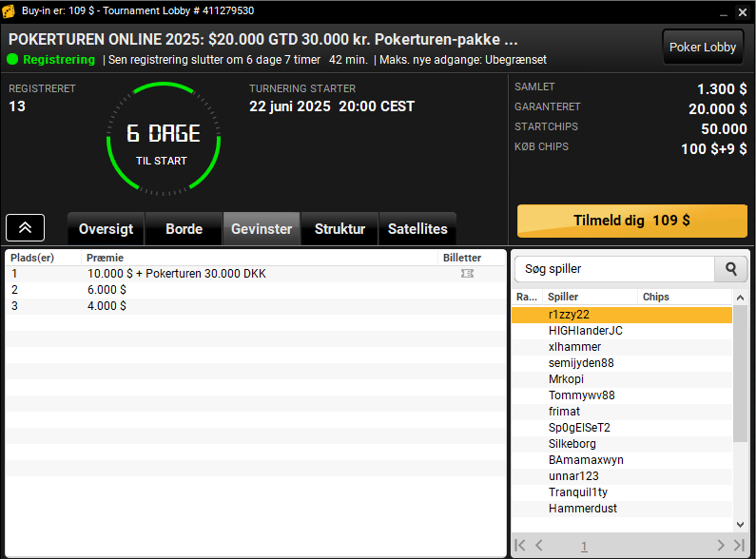This screenshot has height=559, width=756.
Task: Go to first page of player list
Action: [x=520, y=546]
